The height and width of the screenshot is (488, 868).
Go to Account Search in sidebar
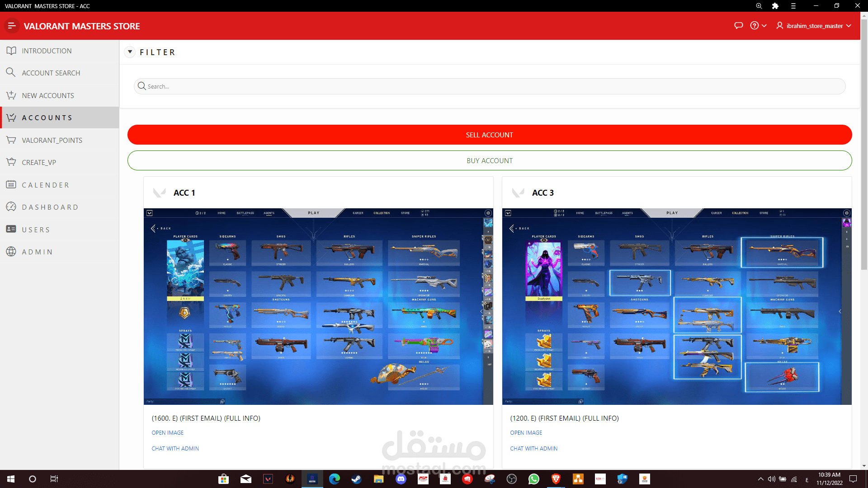pyautogui.click(x=51, y=73)
